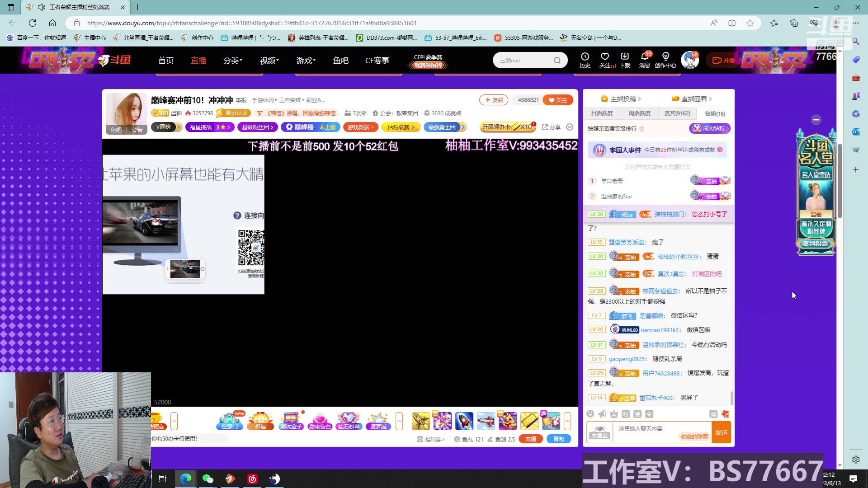Click the search magnifier in Douyu search box

(557, 60)
